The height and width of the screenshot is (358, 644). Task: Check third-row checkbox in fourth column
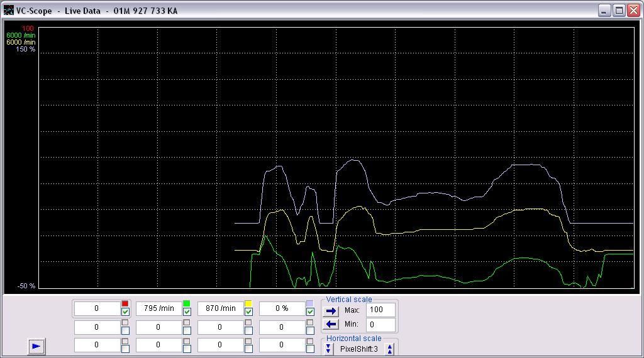pos(310,349)
